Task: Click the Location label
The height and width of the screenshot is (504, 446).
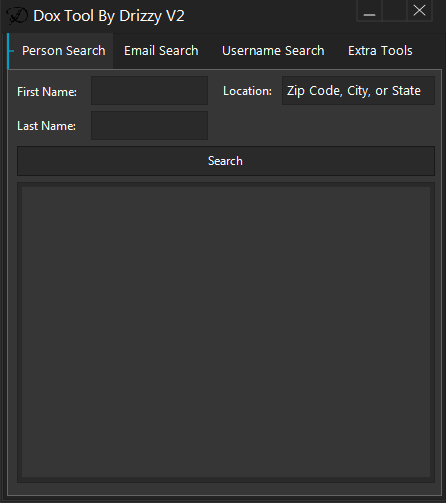Action: click(247, 91)
